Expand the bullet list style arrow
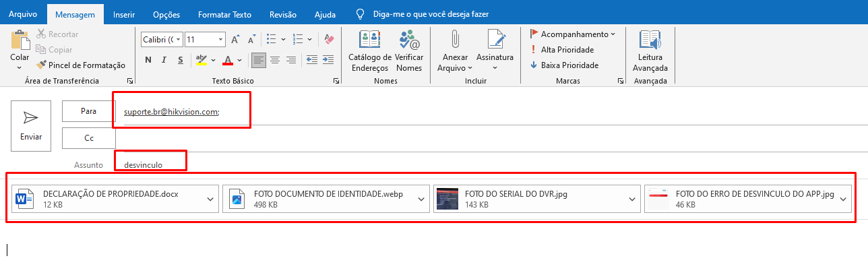This screenshot has height=279, width=868. pyautogui.click(x=283, y=40)
